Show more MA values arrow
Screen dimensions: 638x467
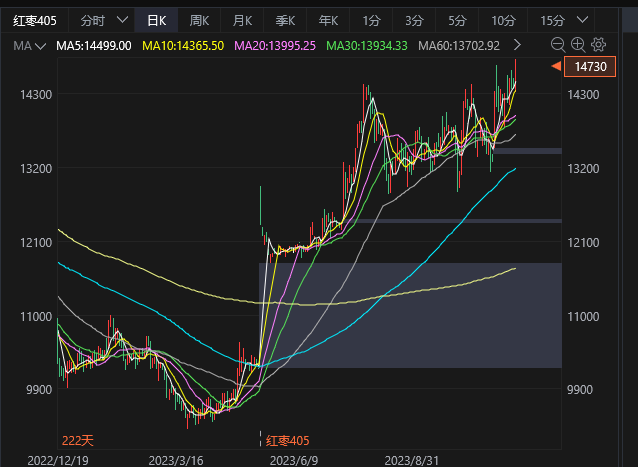coord(516,45)
